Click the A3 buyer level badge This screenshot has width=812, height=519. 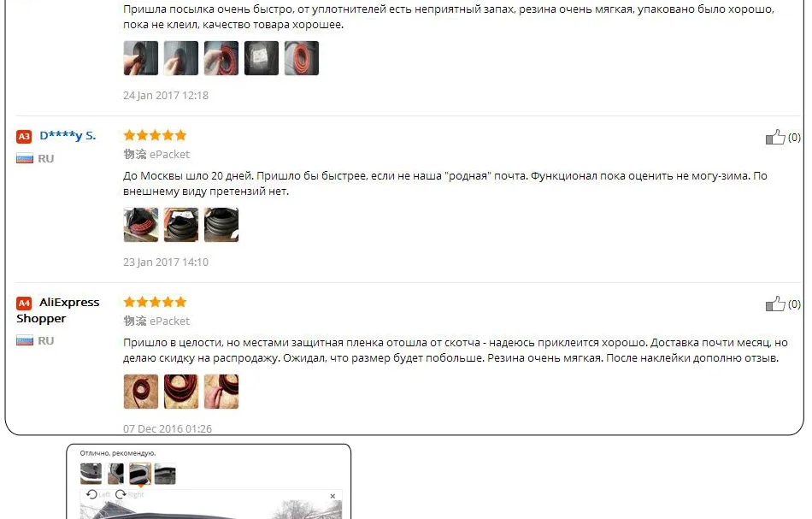click(24, 136)
